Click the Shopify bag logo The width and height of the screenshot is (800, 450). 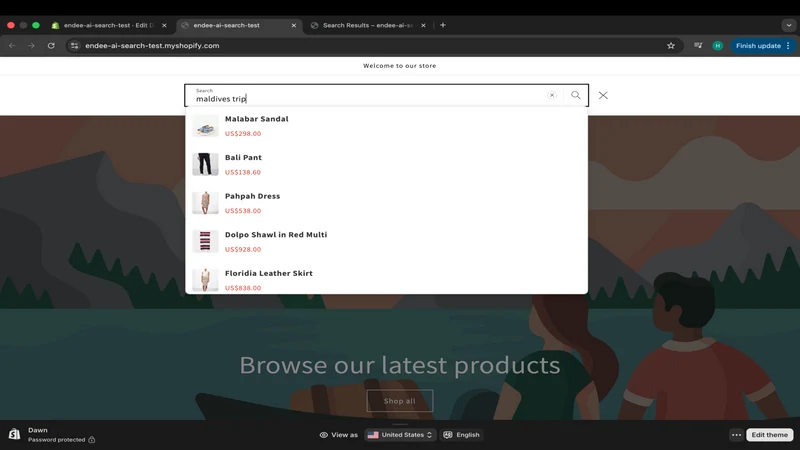[14, 434]
